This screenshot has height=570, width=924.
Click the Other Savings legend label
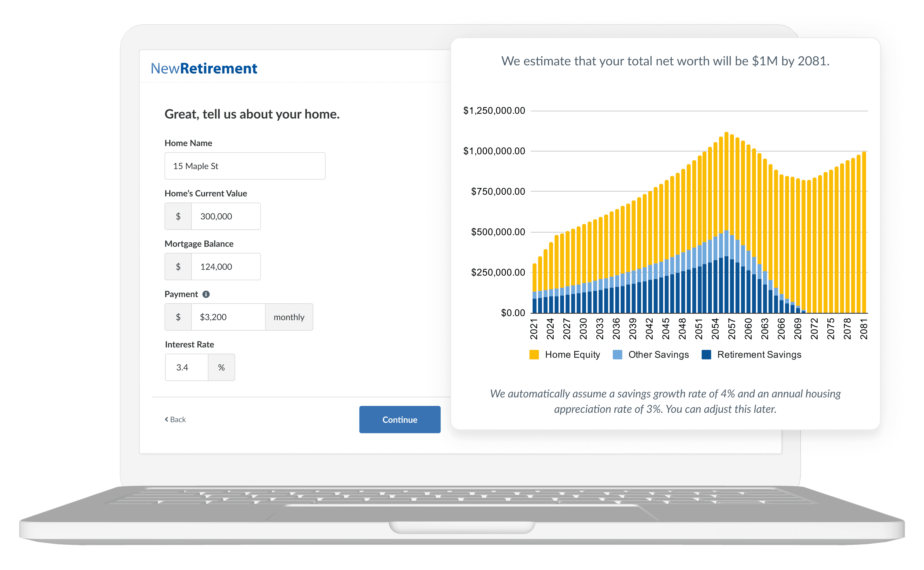tap(658, 355)
